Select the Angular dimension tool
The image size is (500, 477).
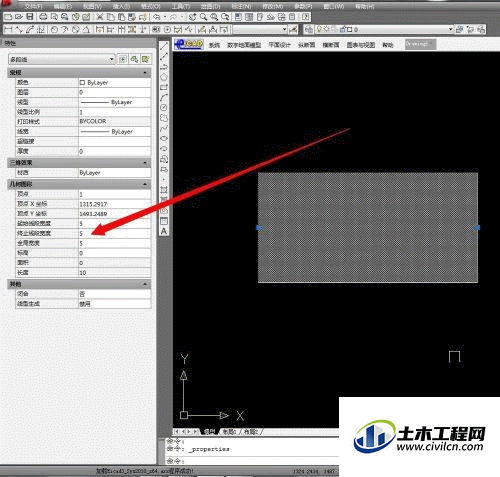pyautogui.click(x=86, y=30)
